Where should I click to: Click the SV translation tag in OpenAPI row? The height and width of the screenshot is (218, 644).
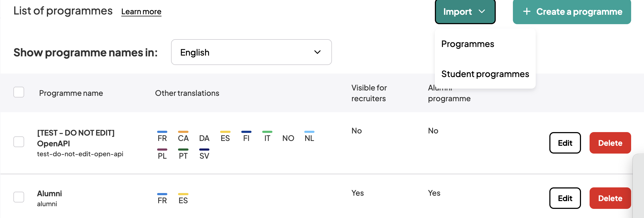204,154
